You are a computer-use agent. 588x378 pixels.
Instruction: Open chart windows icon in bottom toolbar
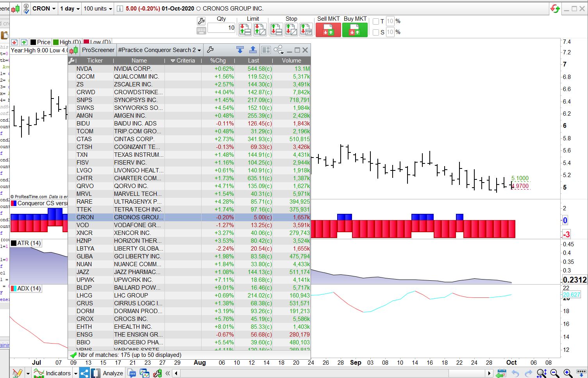145,373
